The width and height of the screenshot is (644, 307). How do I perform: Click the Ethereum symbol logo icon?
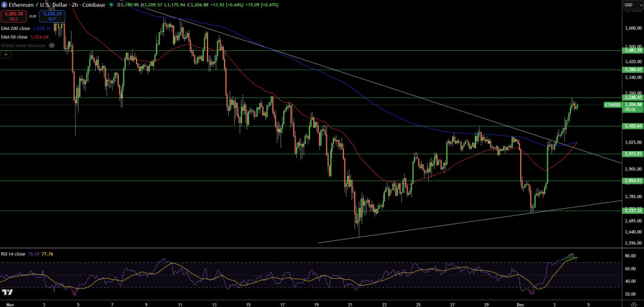[3, 5]
